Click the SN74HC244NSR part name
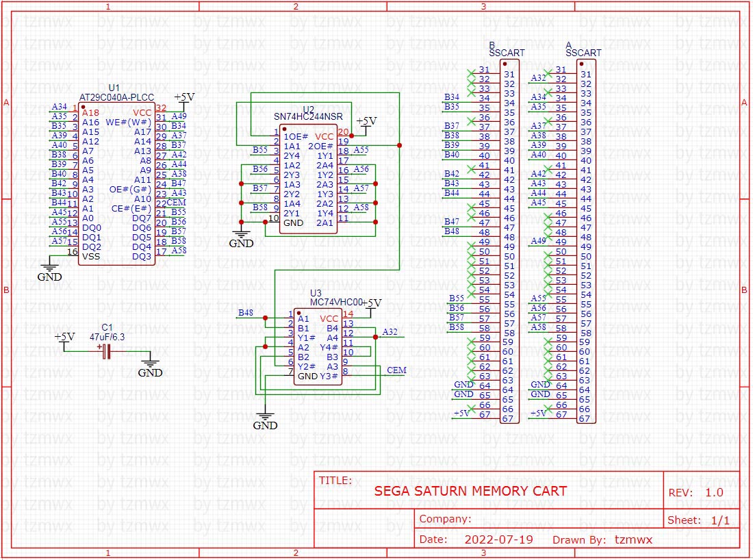The width and height of the screenshot is (753, 560). click(x=308, y=116)
